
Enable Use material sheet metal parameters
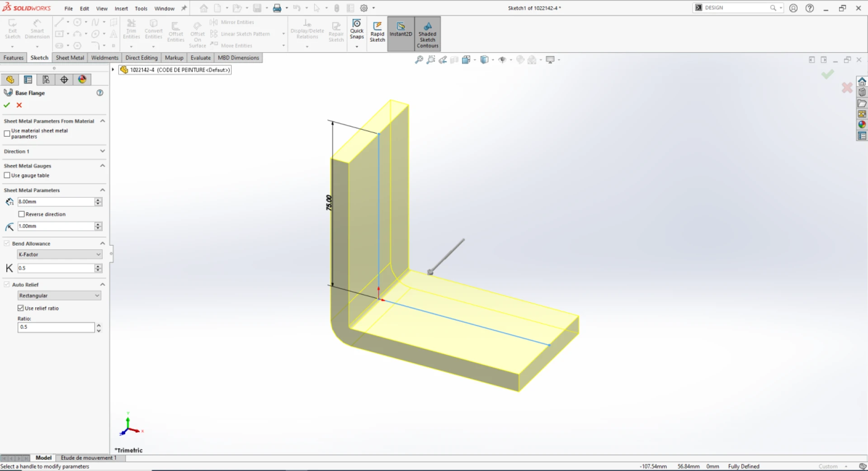[7, 133]
